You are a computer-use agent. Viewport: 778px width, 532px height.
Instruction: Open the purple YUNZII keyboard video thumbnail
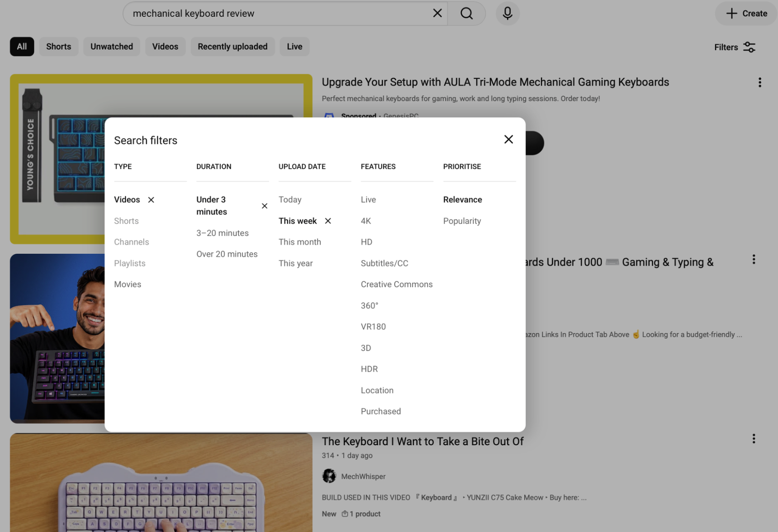tap(161, 483)
